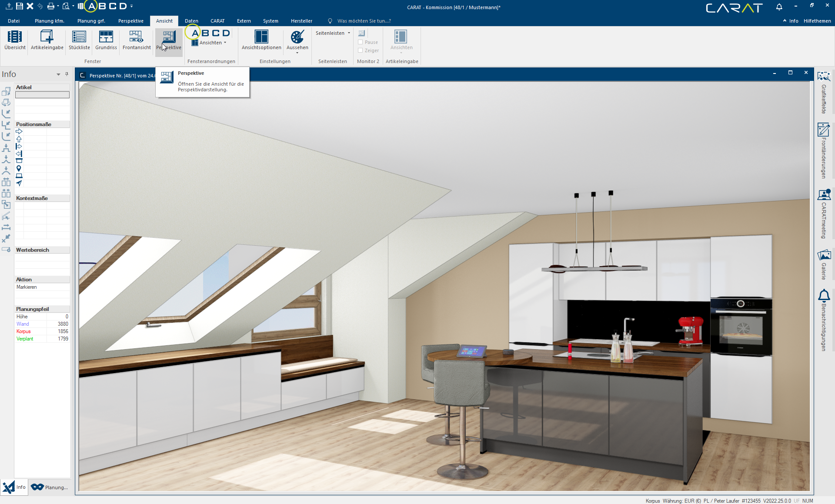The height and width of the screenshot is (504, 835).
Task: Open the Hersteller ribbon tab
Action: [301, 21]
